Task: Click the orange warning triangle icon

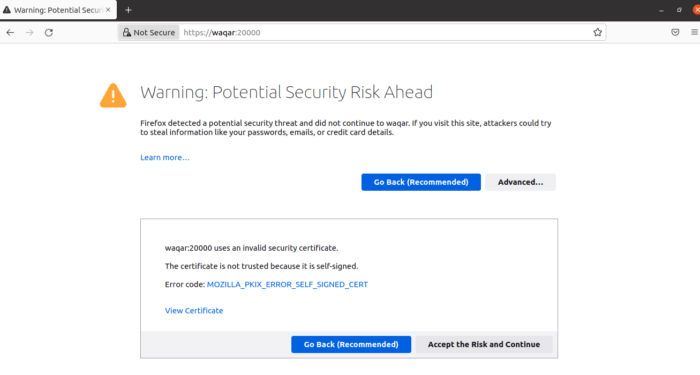Action: click(113, 96)
